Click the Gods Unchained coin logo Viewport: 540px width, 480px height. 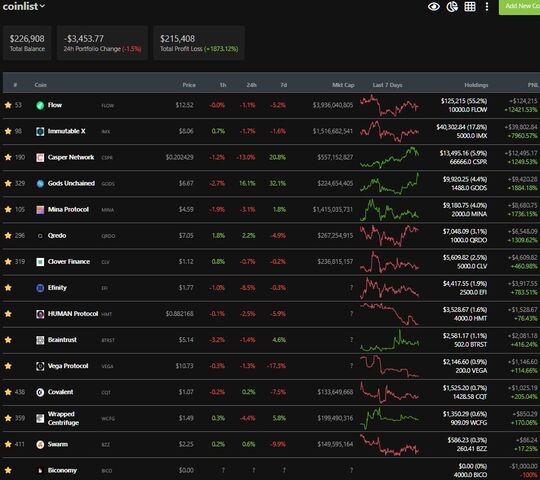tap(40, 184)
